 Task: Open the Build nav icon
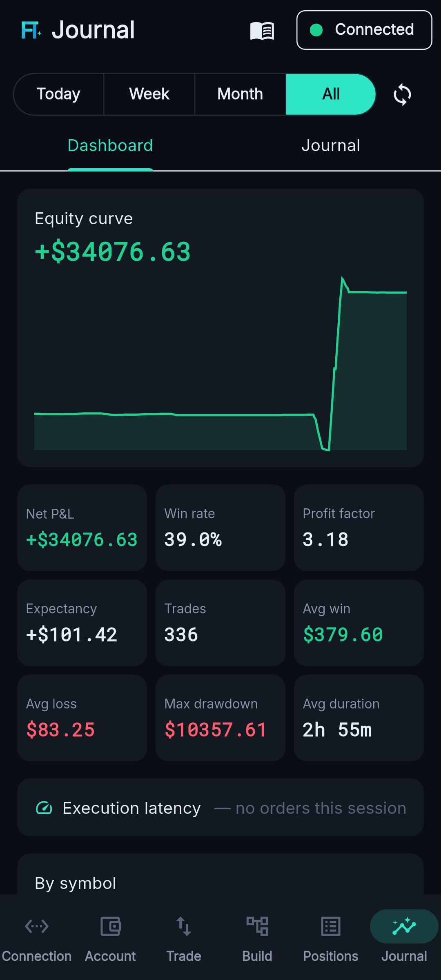coord(257,926)
